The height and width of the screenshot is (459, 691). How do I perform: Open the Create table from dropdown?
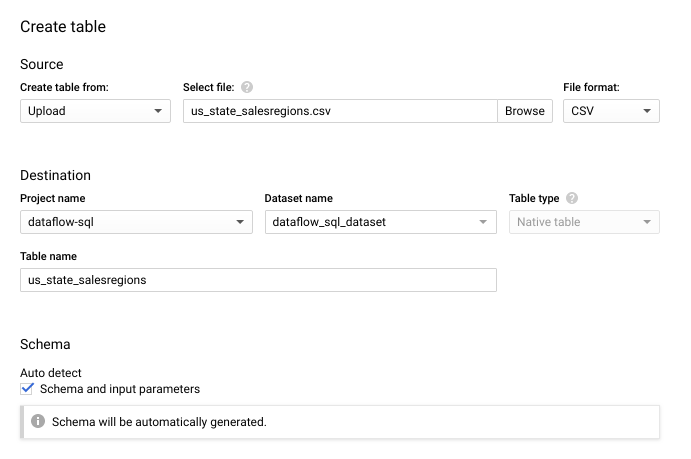point(95,111)
